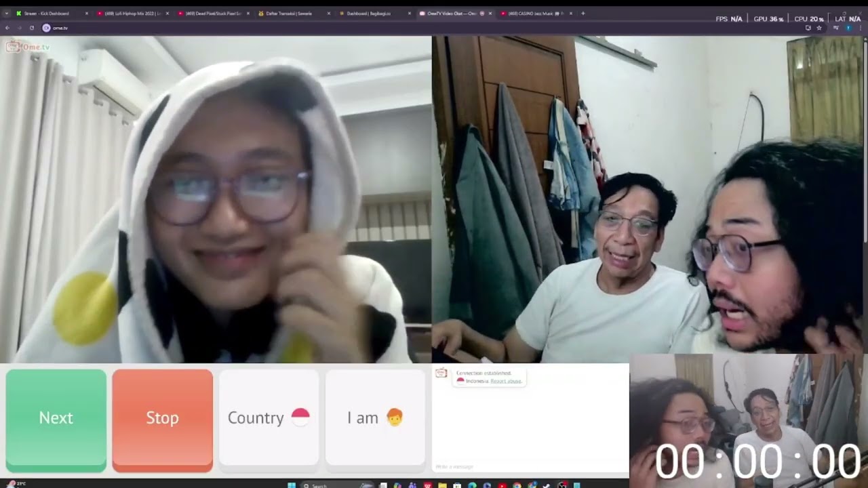Open the tab search dropdown arrow
Viewport: 868px width, 488px height.
coord(7,14)
